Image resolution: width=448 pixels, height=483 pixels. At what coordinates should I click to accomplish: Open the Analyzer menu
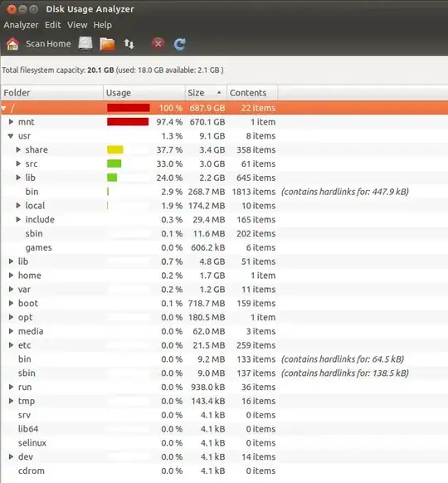[21, 25]
